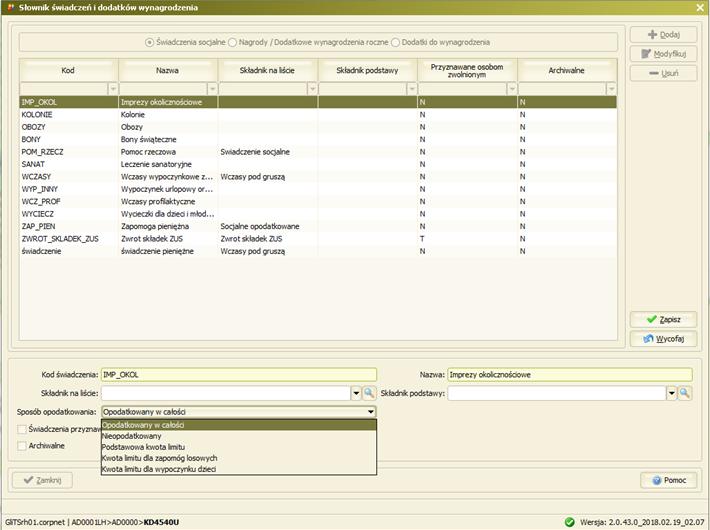This screenshot has height=530, width=710.
Task: Select Nagrody / Dodatkowe wynagrodzenia roczne radio
Action: click(x=232, y=42)
